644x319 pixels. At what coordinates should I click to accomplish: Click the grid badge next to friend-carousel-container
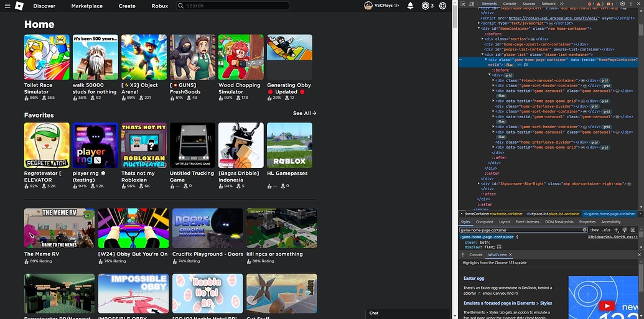pos(604,80)
